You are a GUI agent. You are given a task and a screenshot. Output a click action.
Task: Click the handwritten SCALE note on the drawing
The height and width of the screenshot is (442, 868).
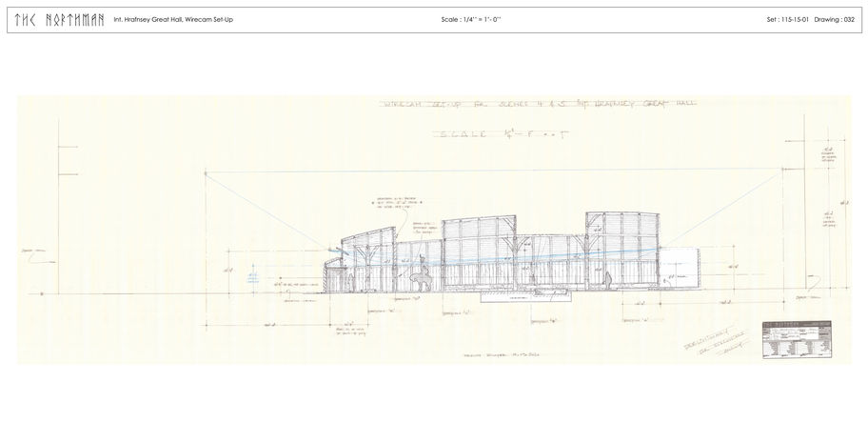[x=501, y=133]
